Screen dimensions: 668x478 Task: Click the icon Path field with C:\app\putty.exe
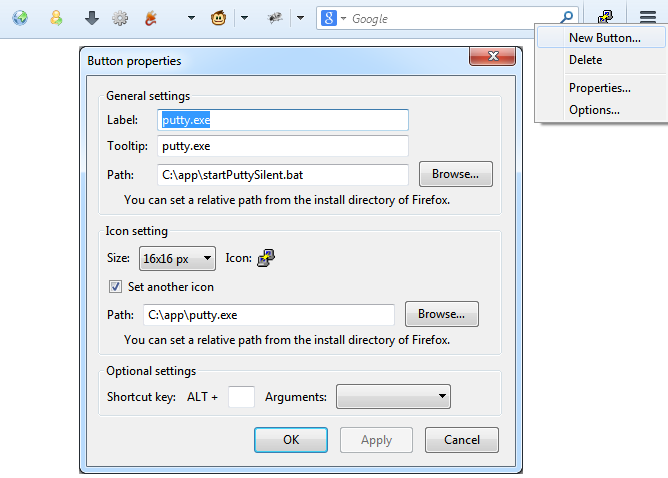click(x=269, y=315)
